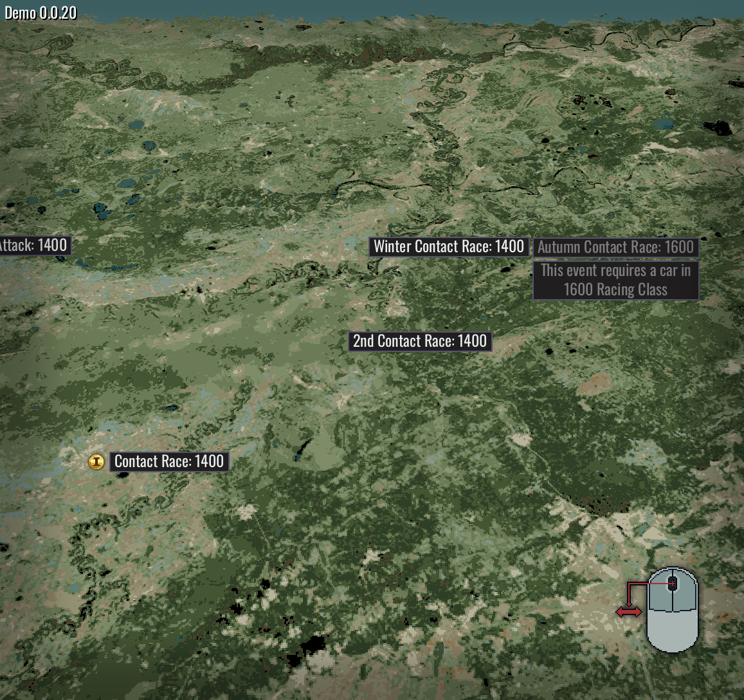The height and width of the screenshot is (700, 744).
Task: Open the 2nd Contact Race: 1400 event
Action: click(420, 342)
